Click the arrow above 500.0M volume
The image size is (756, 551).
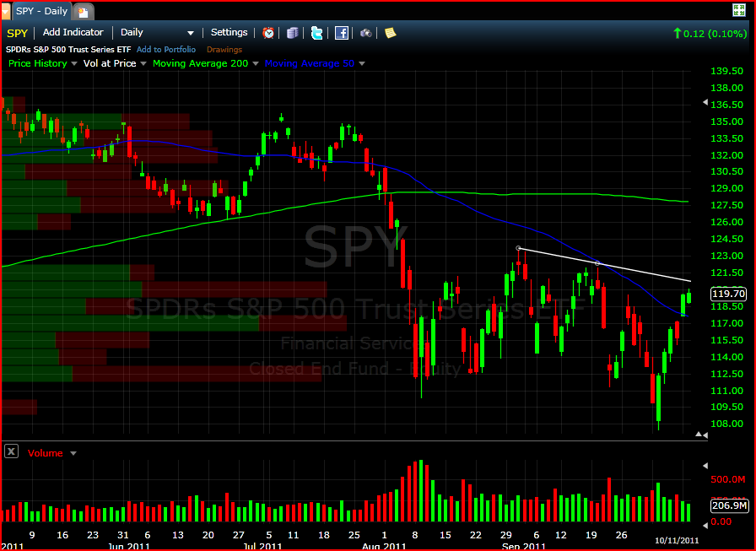point(705,466)
